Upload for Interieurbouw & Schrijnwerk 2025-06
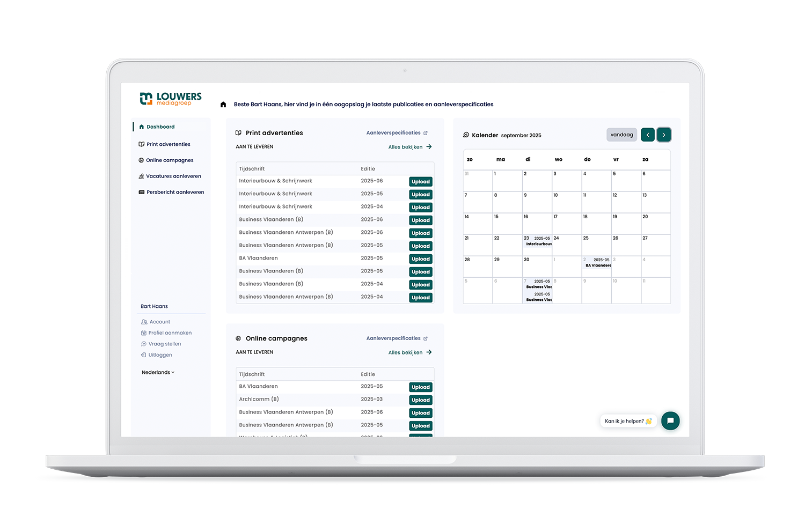Viewport: 805px width, 532px height. click(x=421, y=182)
